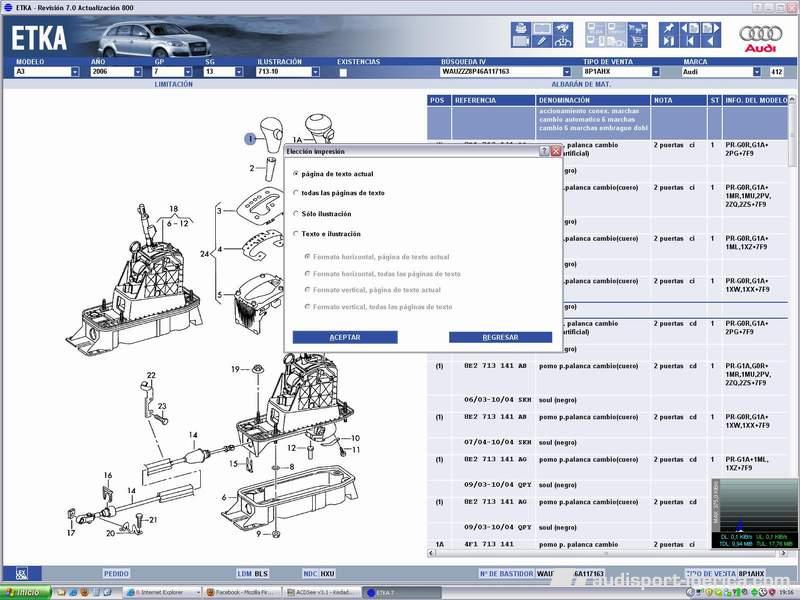Click the printer icon in the toolbar
The height and width of the screenshot is (600, 800).
click(x=521, y=28)
